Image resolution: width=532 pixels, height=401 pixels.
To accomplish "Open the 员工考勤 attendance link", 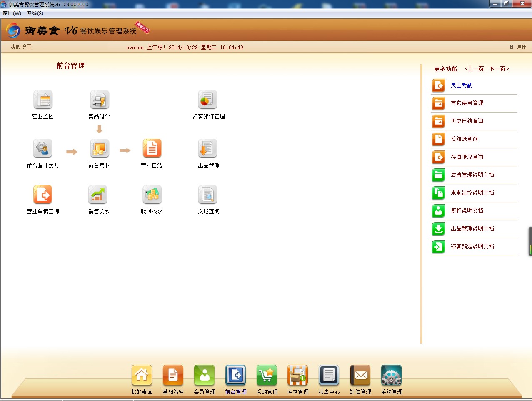I will [461, 85].
